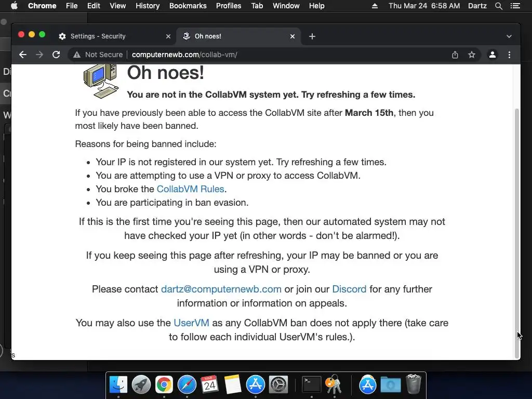
Task: Open the Bookmarks menu
Action: (188, 6)
